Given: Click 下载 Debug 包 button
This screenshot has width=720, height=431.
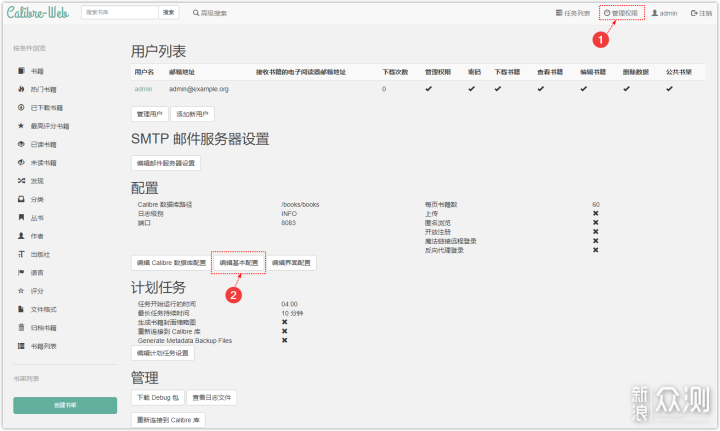Looking at the screenshot, I should click(x=158, y=397).
